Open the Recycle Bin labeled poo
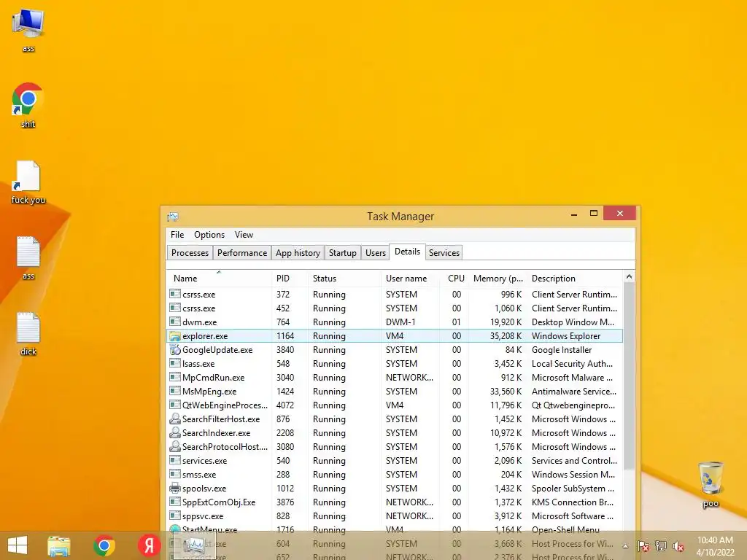The image size is (747, 560). [711, 484]
